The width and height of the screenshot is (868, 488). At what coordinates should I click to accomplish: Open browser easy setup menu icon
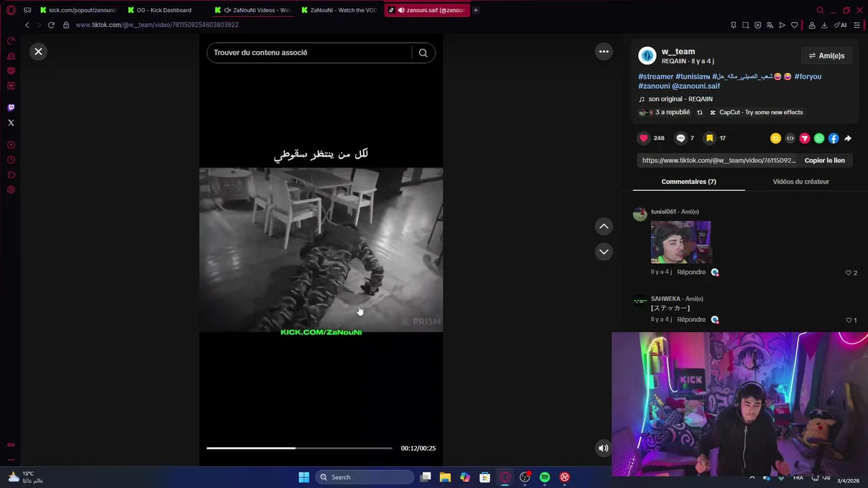tap(857, 25)
